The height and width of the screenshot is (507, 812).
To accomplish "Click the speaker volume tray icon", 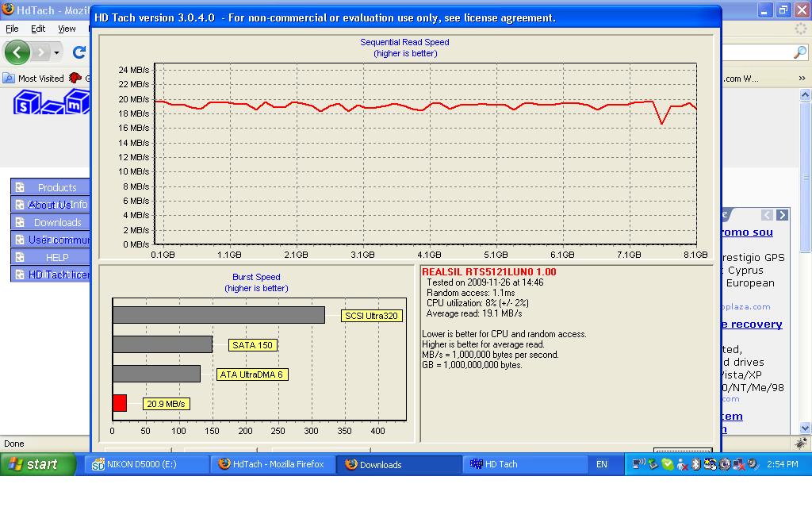I will 753,464.
